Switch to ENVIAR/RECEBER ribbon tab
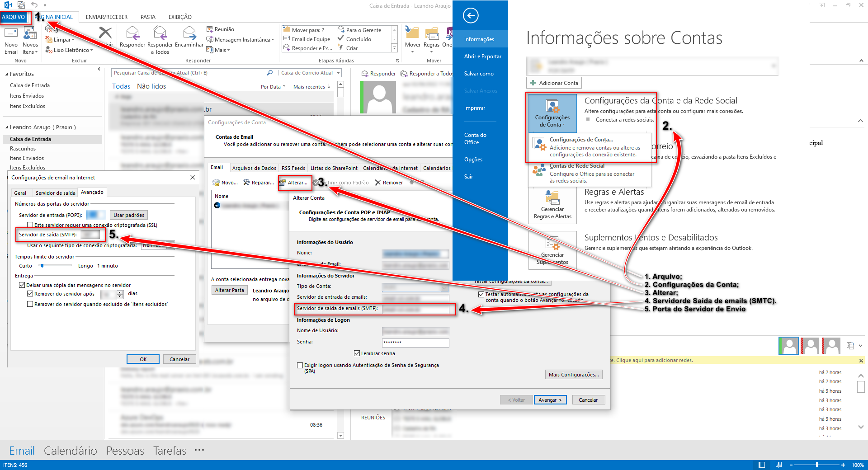Image resolution: width=868 pixels, height=470 pixels. point(107,17)
